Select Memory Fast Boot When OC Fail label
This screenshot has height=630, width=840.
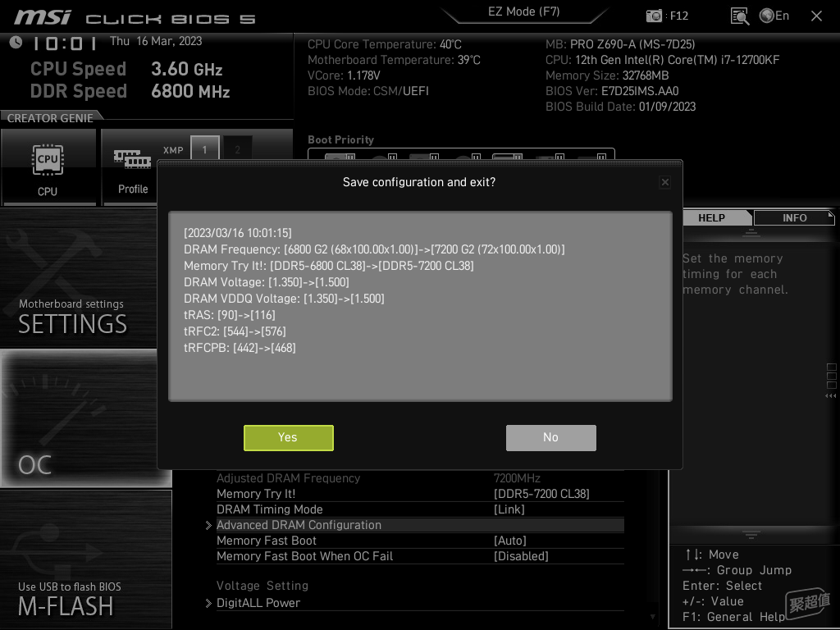coord(305,556)
